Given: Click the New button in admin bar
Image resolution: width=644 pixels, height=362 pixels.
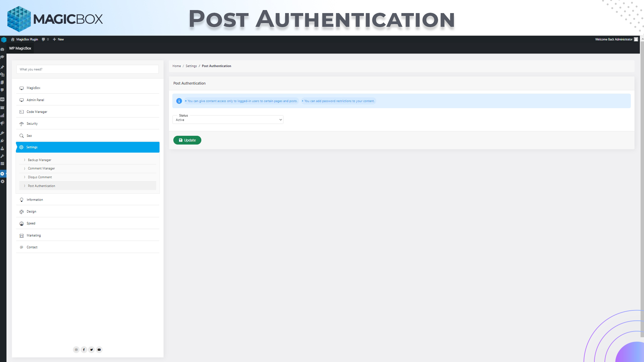Looking at the screenshot, I should click(58, 39).
